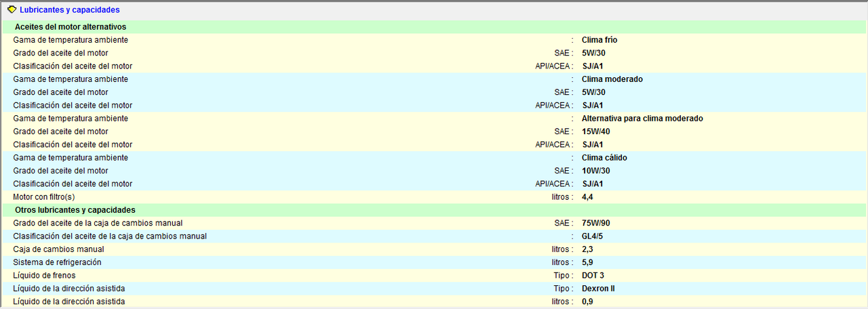Screen dimensions: 868x309
Task: Click Grado del aceite de la caja de cambios manual
Action: tap(98, 223)
